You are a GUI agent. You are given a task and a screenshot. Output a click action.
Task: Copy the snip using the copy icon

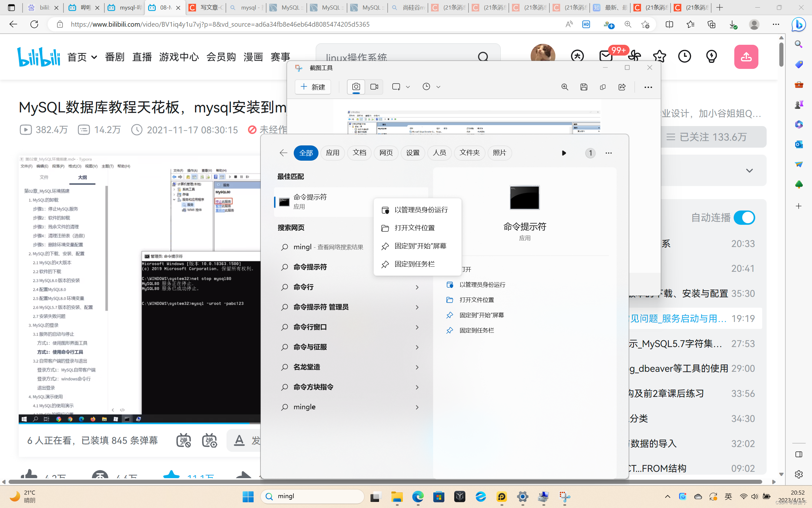603,87
